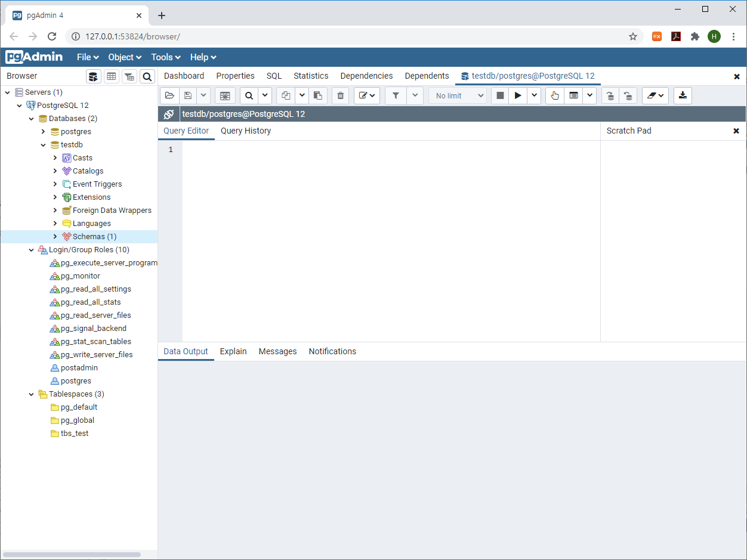Click the connection status link icon
Image resolution: width=747 pixels, height=560 pixels.
coord(169,114)
